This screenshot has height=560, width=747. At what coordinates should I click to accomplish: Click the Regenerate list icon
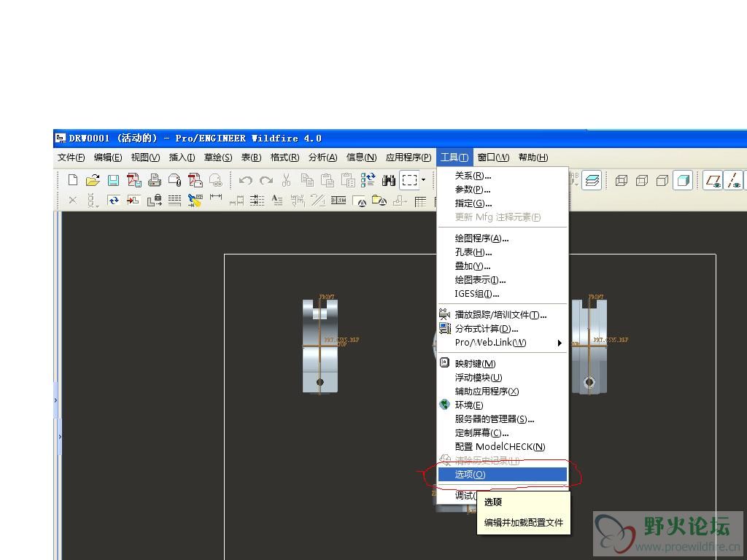pyautogui.click(x=368, y=180)
